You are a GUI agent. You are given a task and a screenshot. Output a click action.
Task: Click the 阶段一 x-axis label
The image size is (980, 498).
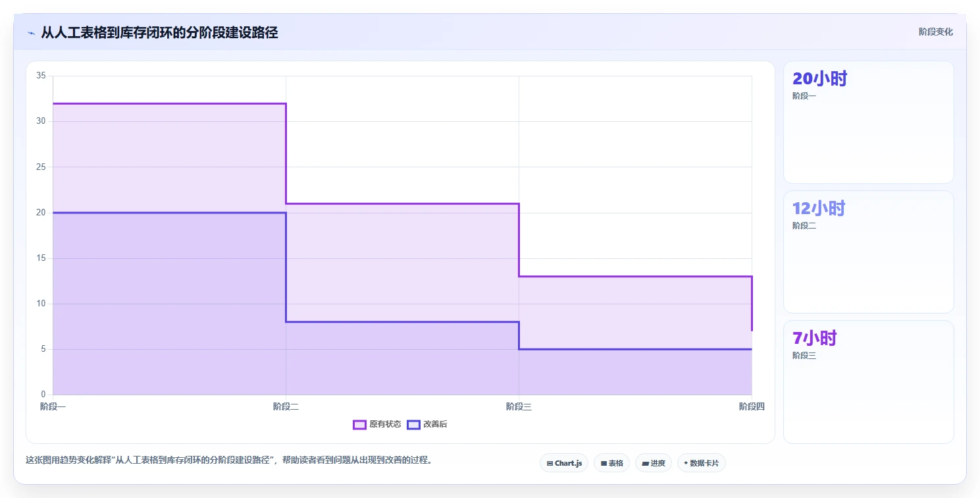click(x=53, y=406)
